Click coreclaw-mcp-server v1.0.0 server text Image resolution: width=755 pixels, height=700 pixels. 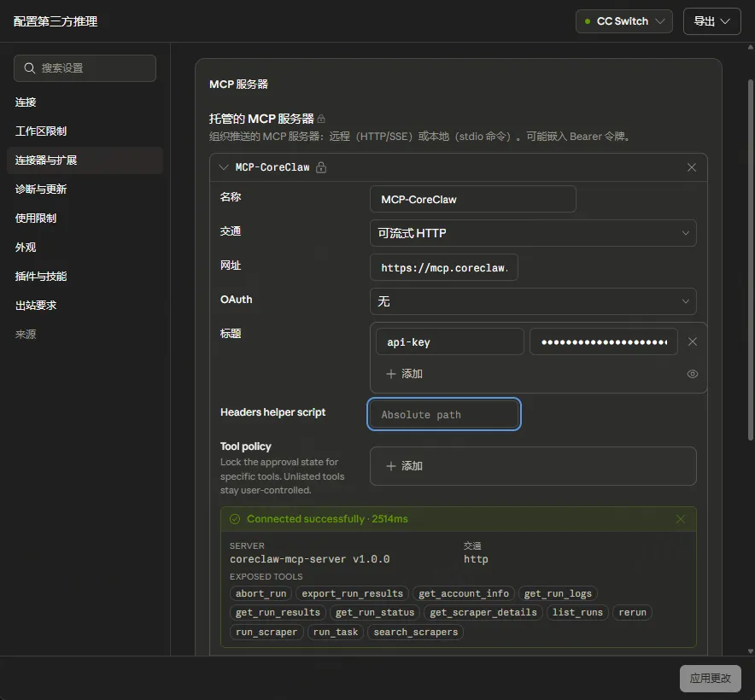310,559
